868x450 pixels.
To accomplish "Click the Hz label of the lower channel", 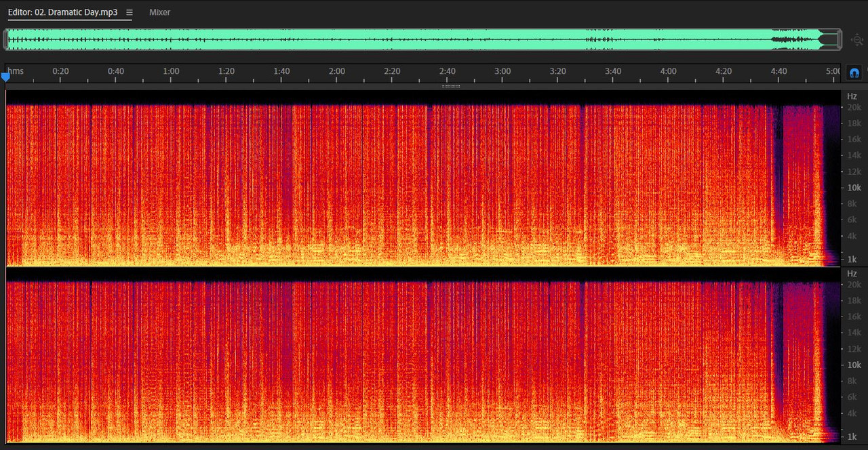I will (x=852, y=273).
